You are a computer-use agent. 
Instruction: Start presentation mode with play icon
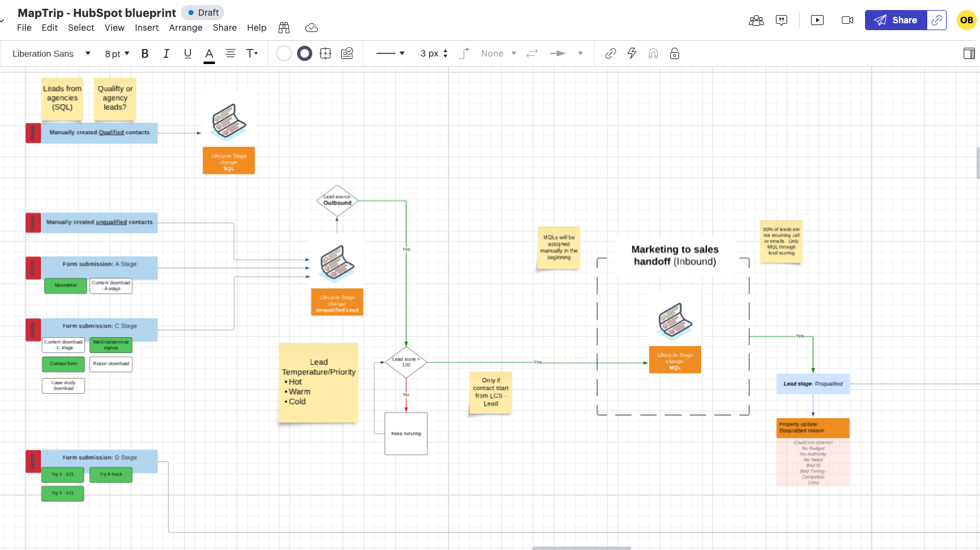(817, 20)
